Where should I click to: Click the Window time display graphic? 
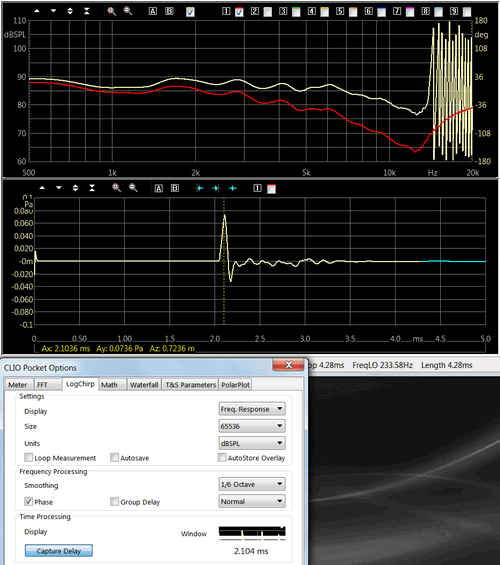252,533
